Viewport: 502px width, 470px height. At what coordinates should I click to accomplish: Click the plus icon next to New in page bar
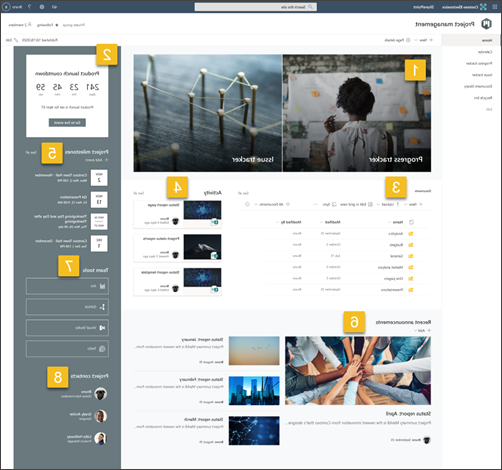point(431,40)
